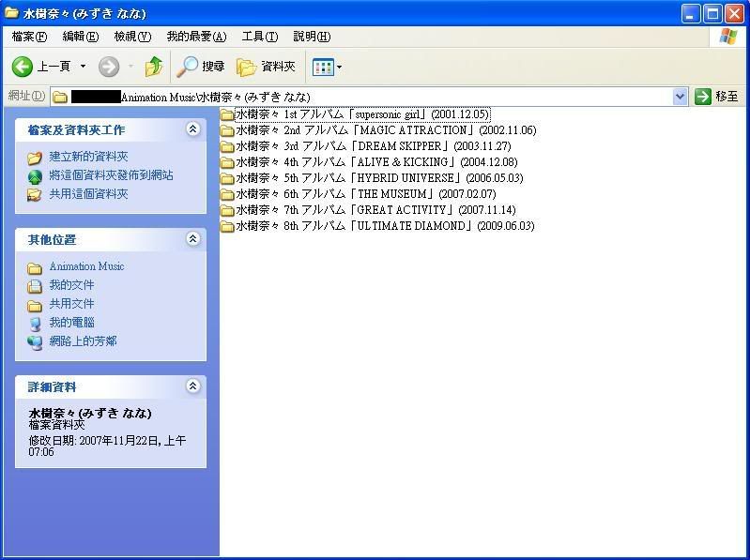Viewport: 750px width, 560px height.
Task: Click the My Computer (我的電腦) icon
Action: (x=35, y=324)
